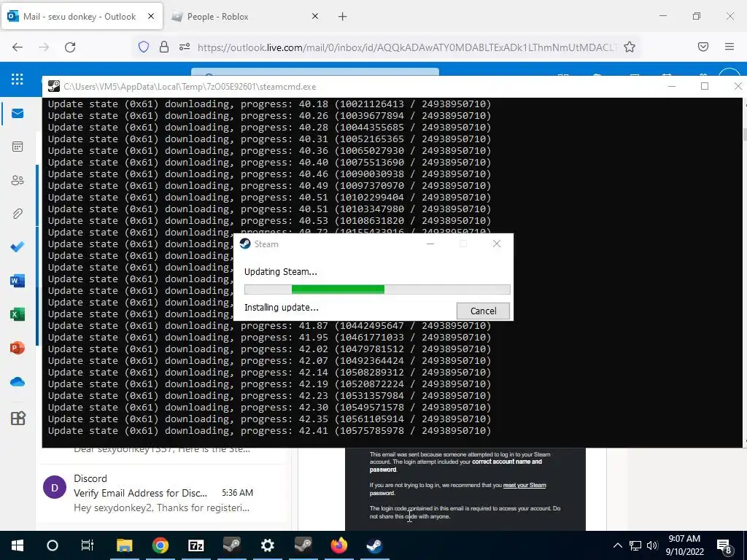Click the steamcmd.exe console title icon
Screen dimensions: 747x560
pyautogui.click(x=54, y=86)
